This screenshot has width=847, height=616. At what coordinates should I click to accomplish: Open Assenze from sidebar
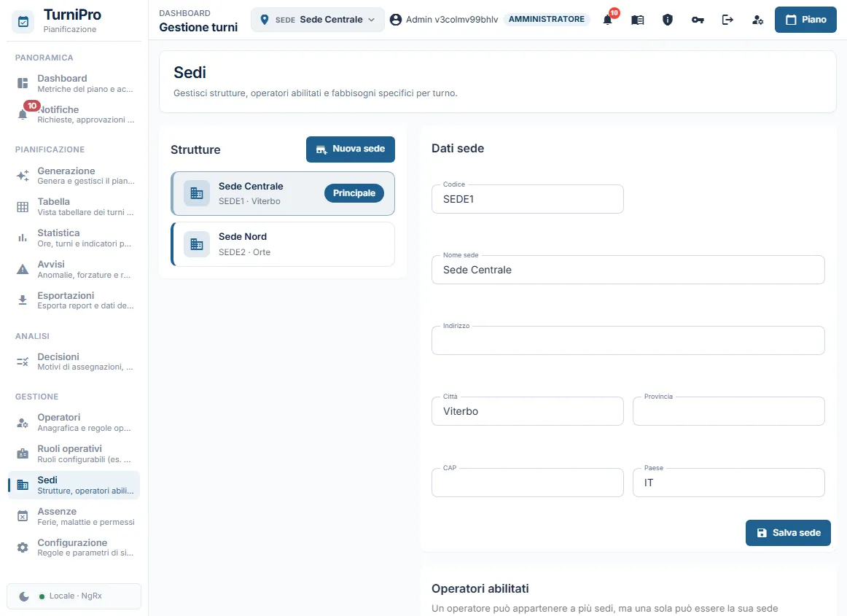[74, 517]
